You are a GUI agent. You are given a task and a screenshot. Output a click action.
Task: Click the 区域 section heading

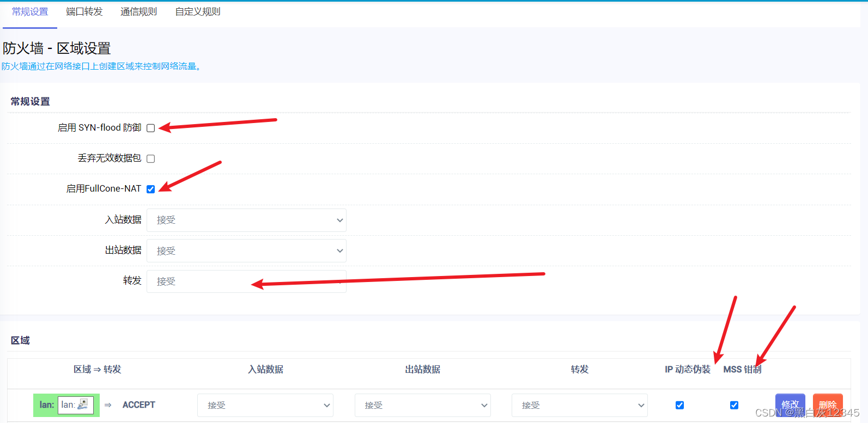tap(20, 340)
